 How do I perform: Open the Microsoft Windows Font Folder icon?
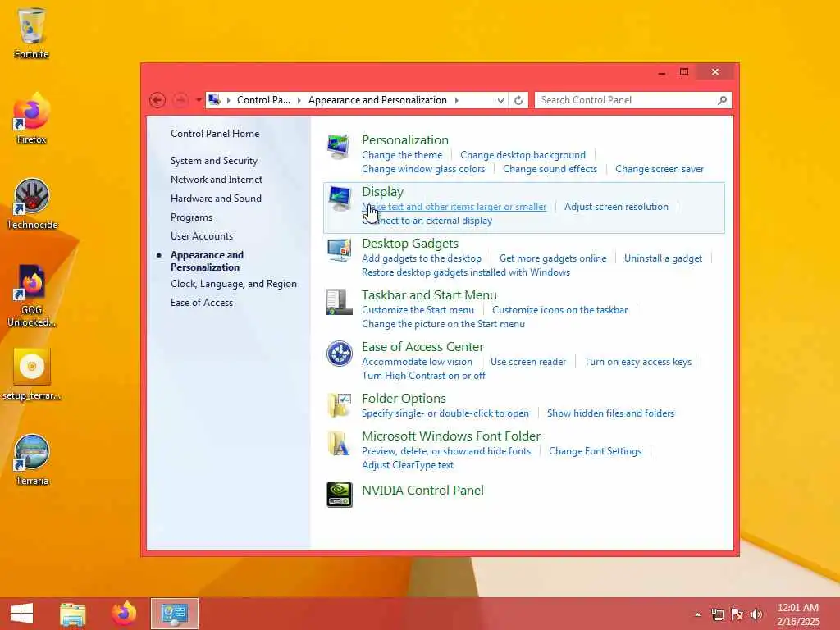[339, 444]
